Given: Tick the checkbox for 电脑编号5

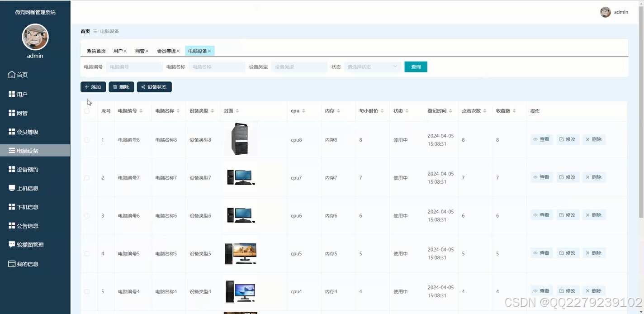Looking at the screenshot, I should pyautogui.click(x=87, y=253).
